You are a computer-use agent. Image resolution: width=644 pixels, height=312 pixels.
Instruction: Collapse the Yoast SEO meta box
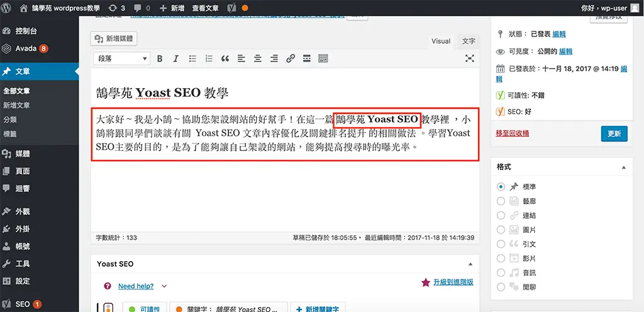coord(470,264)
